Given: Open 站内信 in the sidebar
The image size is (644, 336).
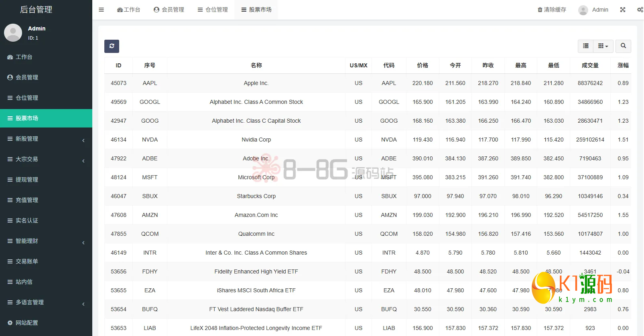Looking at the screenshot, I should point(46,282).
